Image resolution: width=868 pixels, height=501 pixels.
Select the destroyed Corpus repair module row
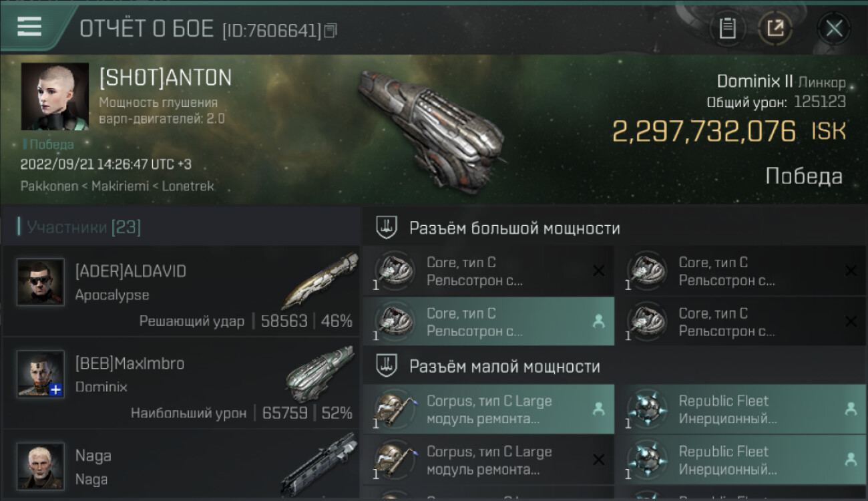[x=489, y=460]
